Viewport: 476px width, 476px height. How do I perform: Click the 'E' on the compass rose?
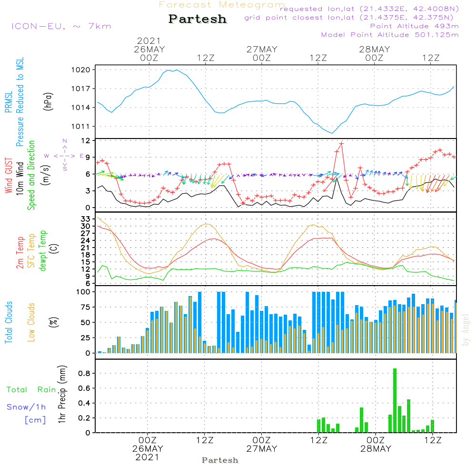[81, 156]
